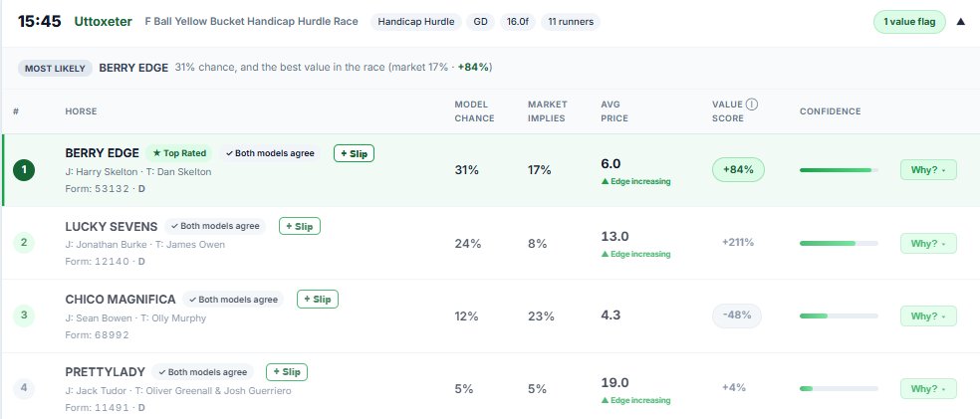Click PRETTYLADY Both models agree badge

(x=202, y=372)
